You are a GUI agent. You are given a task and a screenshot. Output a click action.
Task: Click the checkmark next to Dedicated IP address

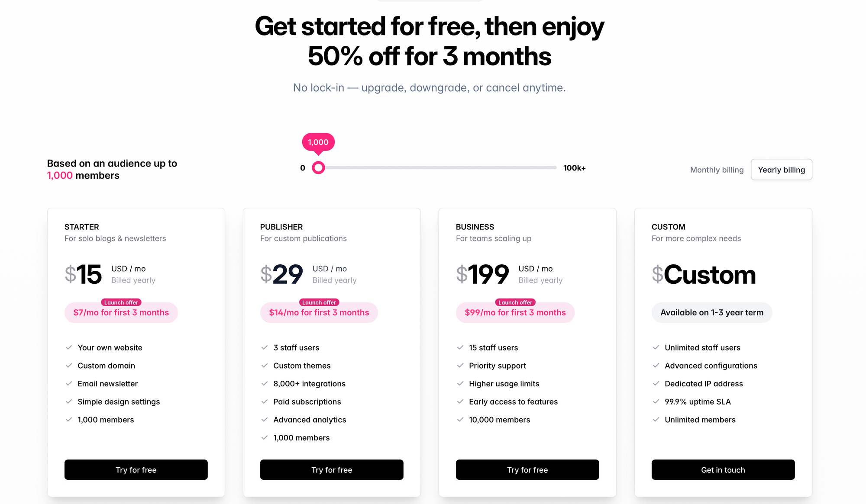[656, 384]
